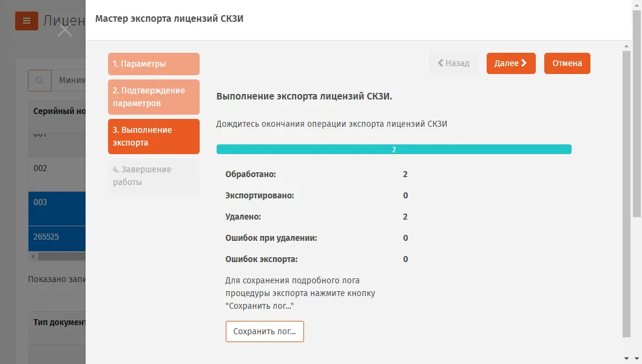Select the table row 003
Viewport: 642px width, 364px height.
point(57,209)
